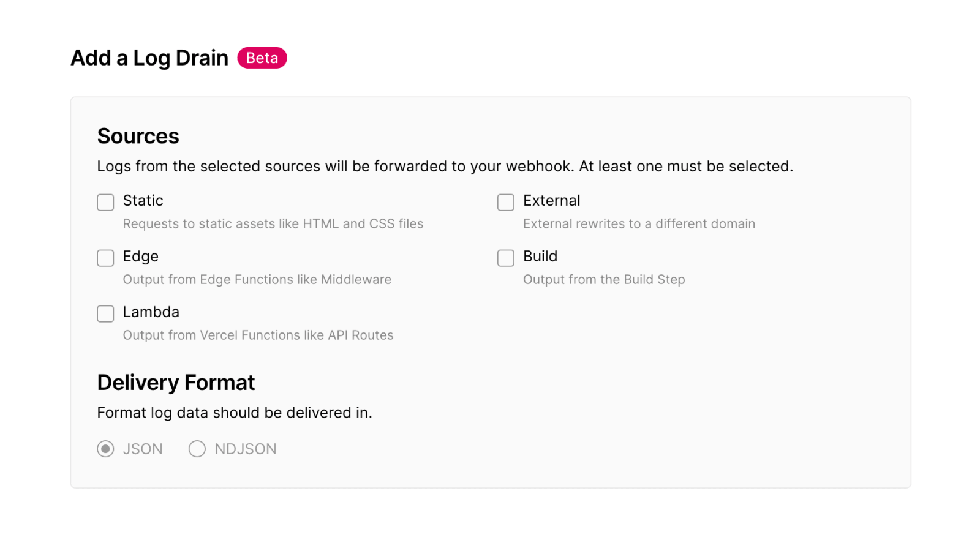Click 'External rewrites to a different domain' text
The width and height of the screenshot is (980, 551).
639,224
